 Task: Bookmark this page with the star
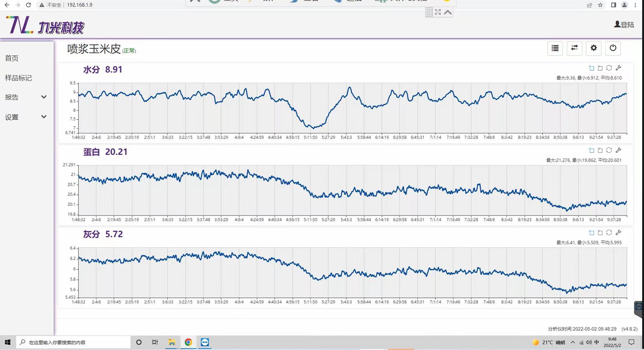pos(600,5)
